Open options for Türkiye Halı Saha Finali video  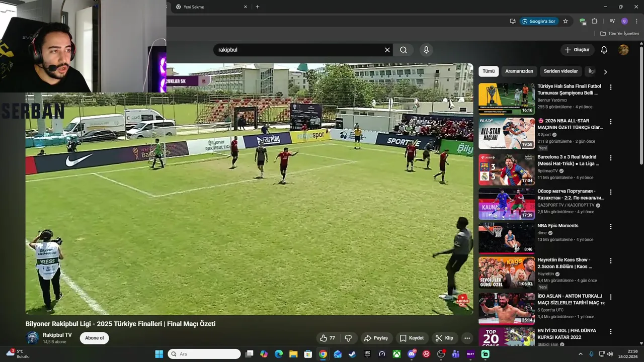[x=611, y=87]
